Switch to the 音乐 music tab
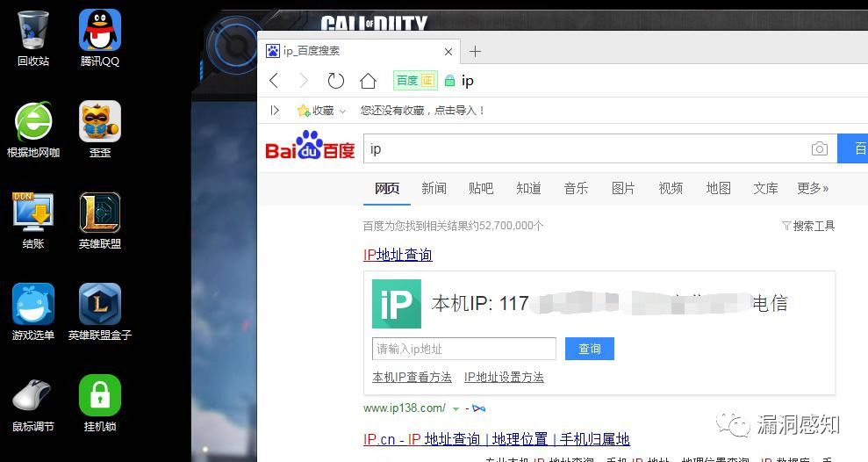Screen dimensions: 868x462 576,188
